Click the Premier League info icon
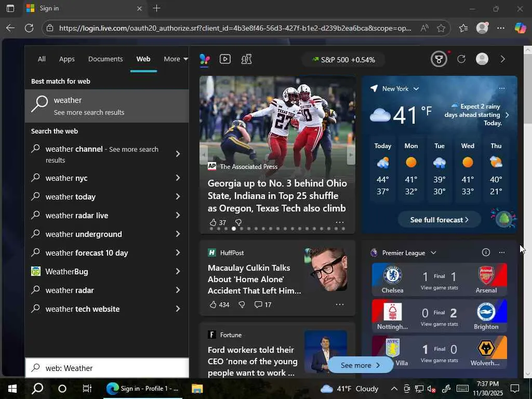 486,252
